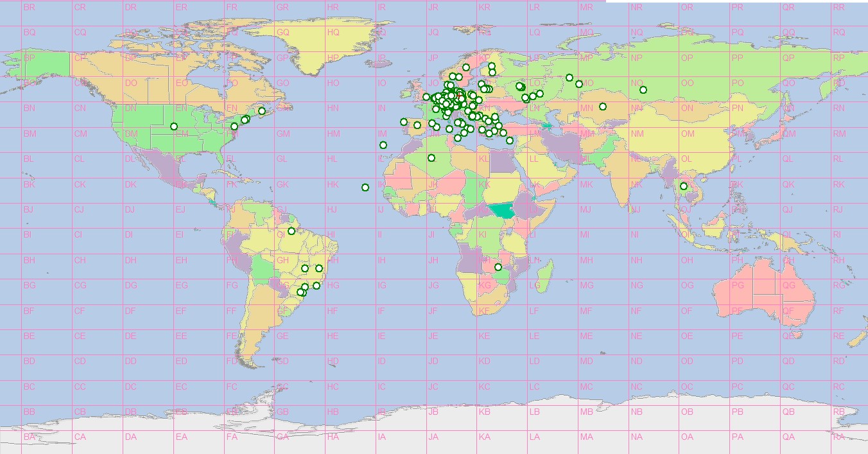Image resolution: width=868 pixels, height=454 pixels.
Task: Click the marker in northern Brazil
Action: point(291,231)
